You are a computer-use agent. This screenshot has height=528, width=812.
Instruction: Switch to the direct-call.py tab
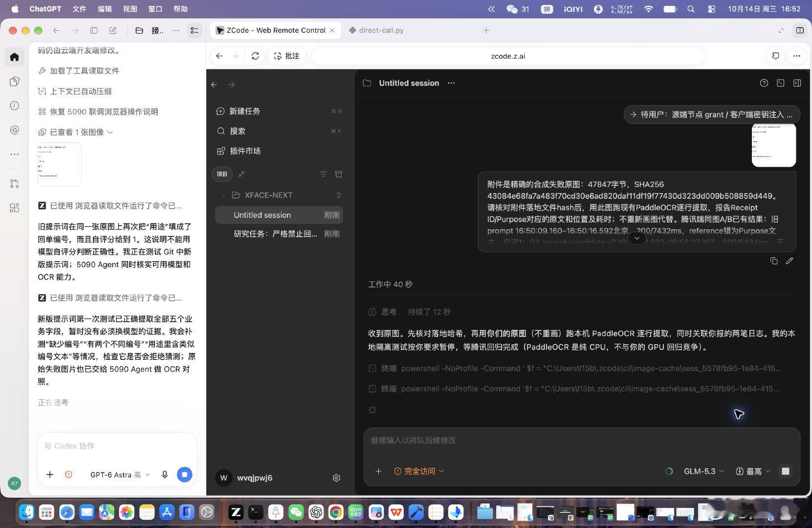pyautogui.click(x=376, y=30)
